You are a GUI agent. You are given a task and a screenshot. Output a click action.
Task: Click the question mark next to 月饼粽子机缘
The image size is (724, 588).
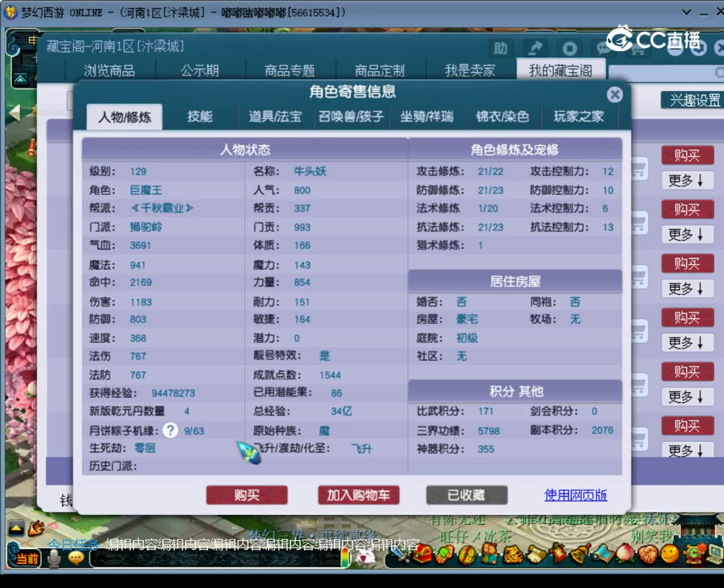pyautogui.click(x=170, y=430)
